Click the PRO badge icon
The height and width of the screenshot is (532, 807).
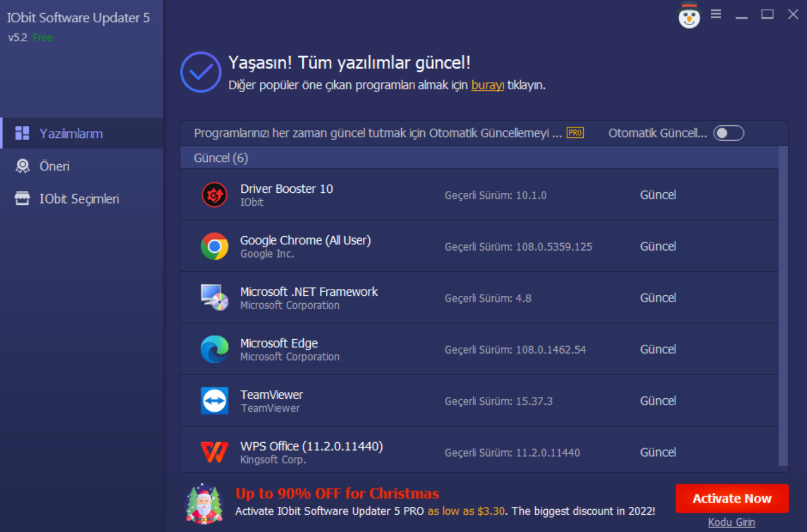pos(575,133)
